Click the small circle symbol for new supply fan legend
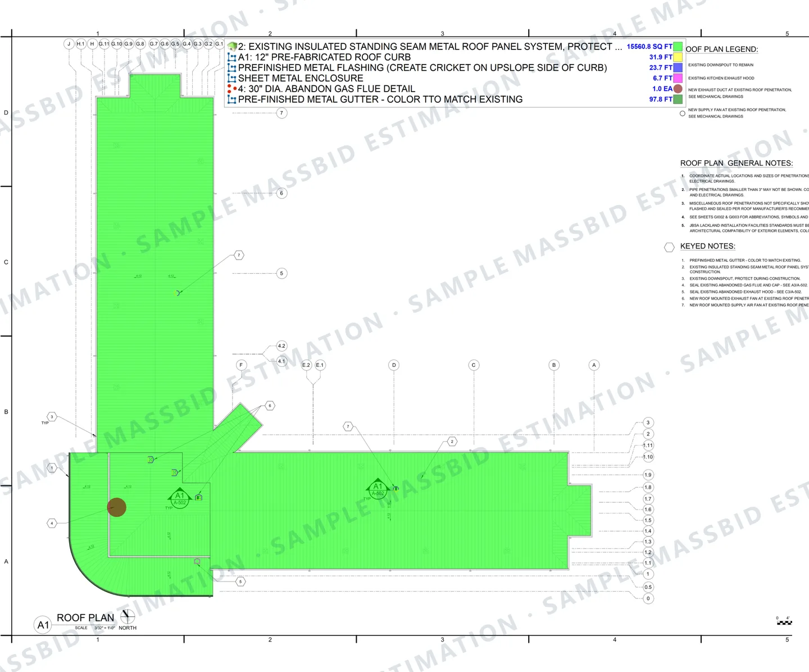 pyautogui.click(x=683, y=113)
